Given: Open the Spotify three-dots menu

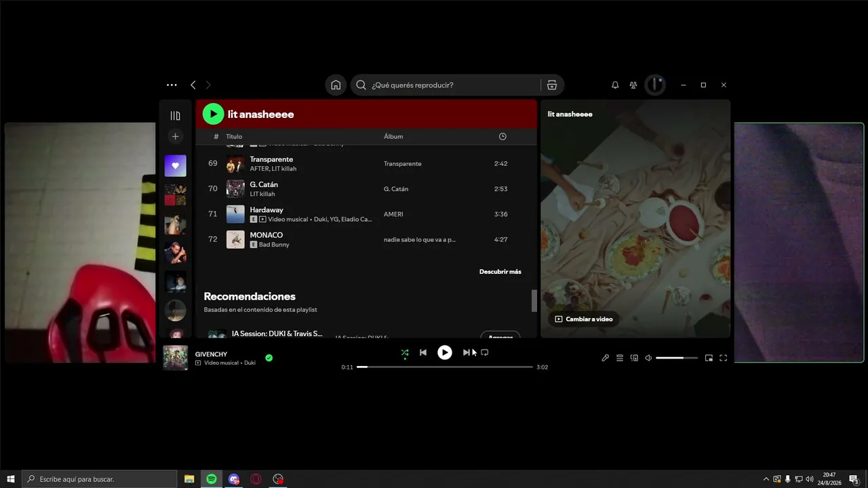Looking at the screenshot, I should (x=172, y=85).
